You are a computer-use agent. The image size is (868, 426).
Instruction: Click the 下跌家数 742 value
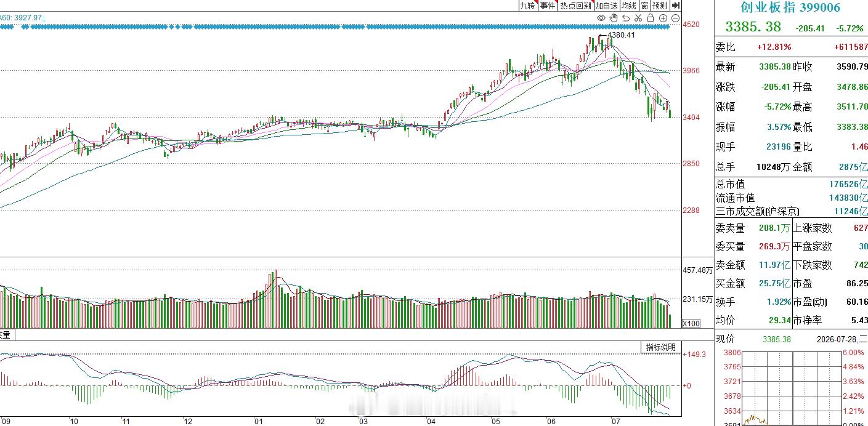861,265
